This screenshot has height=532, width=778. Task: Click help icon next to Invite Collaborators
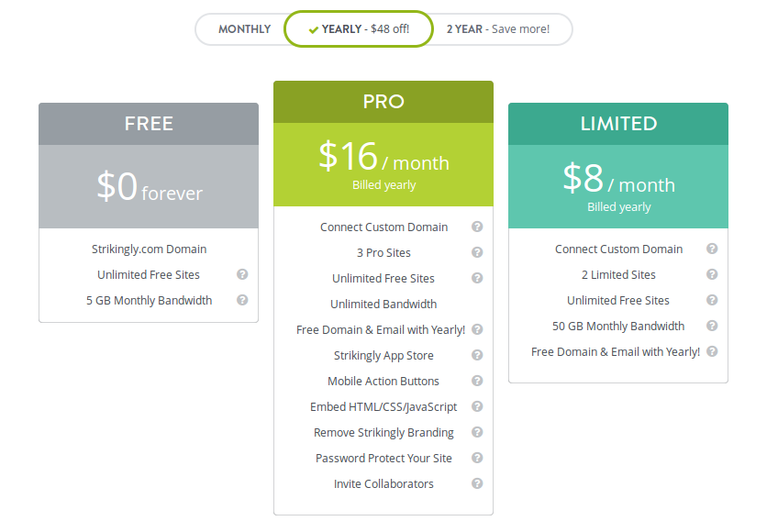point(477,484)
